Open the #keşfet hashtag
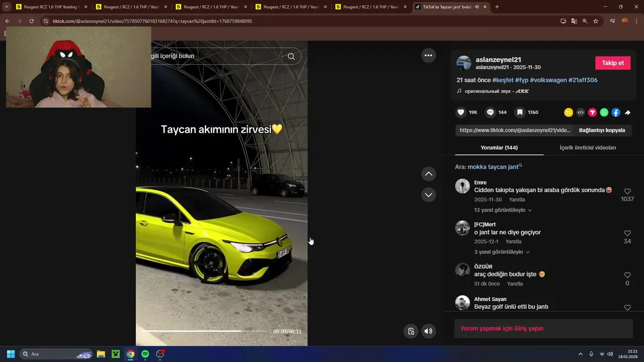The width and height of the screenshot is (644, 362). pos(503,80)
